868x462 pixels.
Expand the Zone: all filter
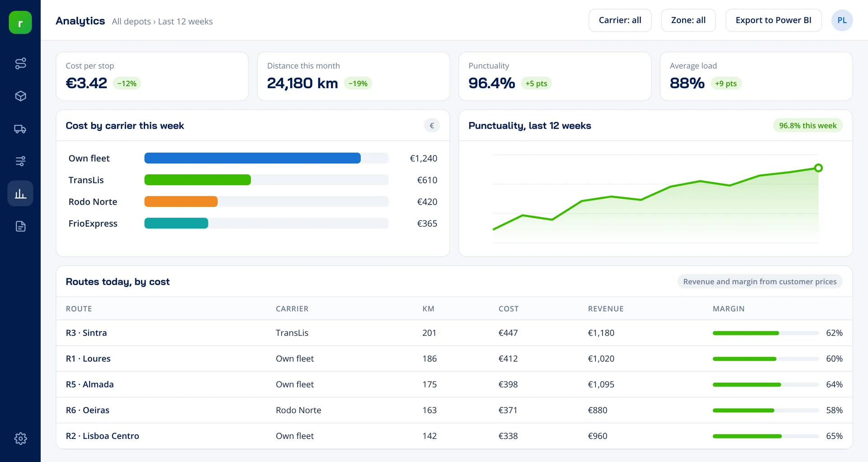(688, 20)
